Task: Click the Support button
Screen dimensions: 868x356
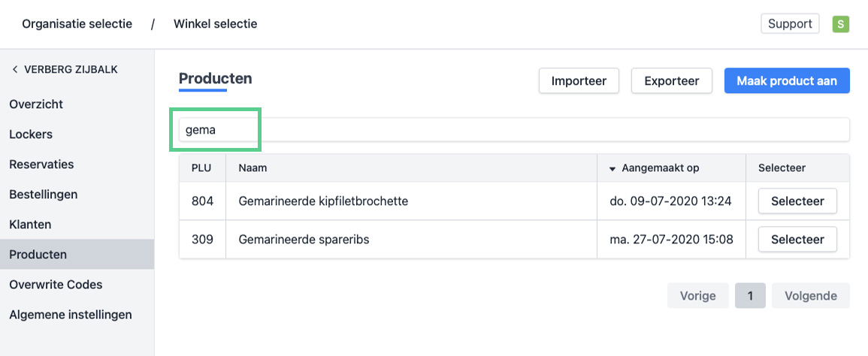Action: [790, 24]
